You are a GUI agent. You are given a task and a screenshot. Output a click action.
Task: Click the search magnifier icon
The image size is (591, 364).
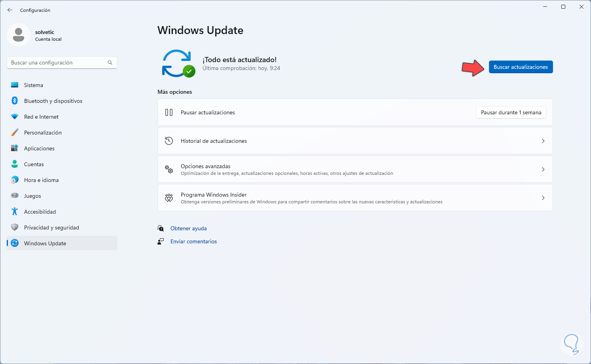coord(110,63)
